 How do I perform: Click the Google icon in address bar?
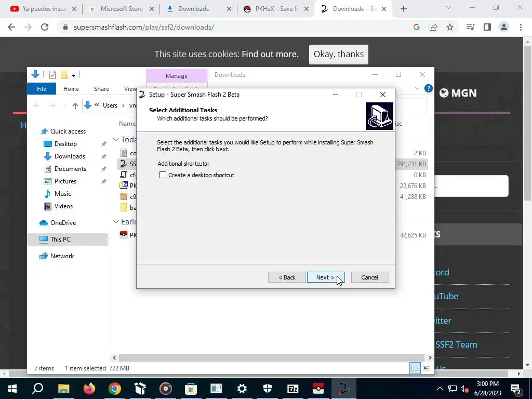417,27
